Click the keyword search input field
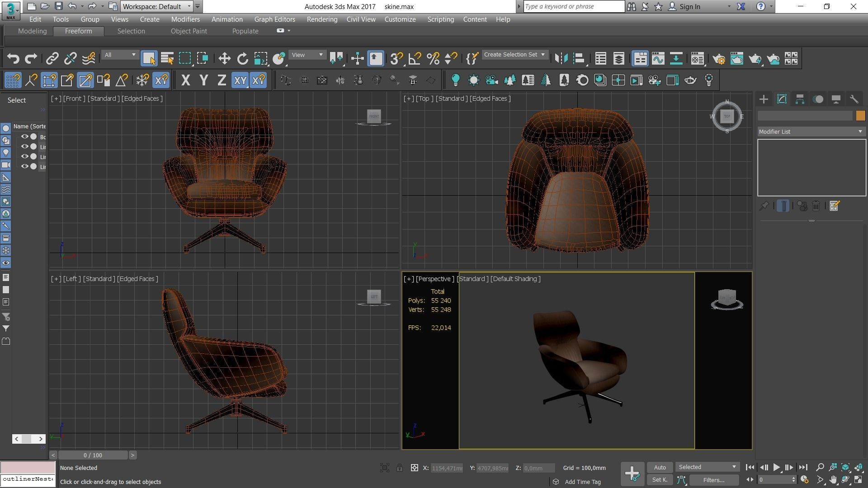Image resolution: width=868 pixels, height=488 pixels. [x=574, y=6]
